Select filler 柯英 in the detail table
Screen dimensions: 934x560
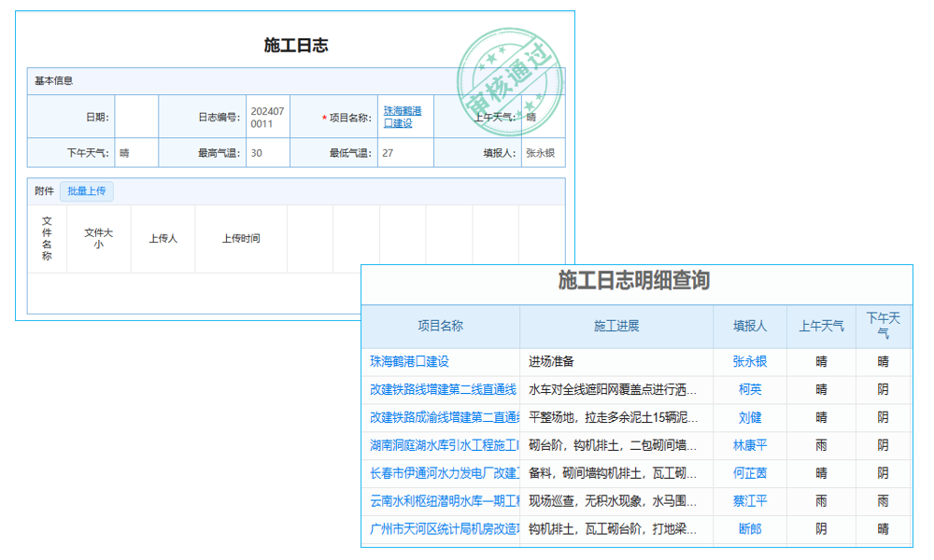pyautogui.click(x=750, y=390)
